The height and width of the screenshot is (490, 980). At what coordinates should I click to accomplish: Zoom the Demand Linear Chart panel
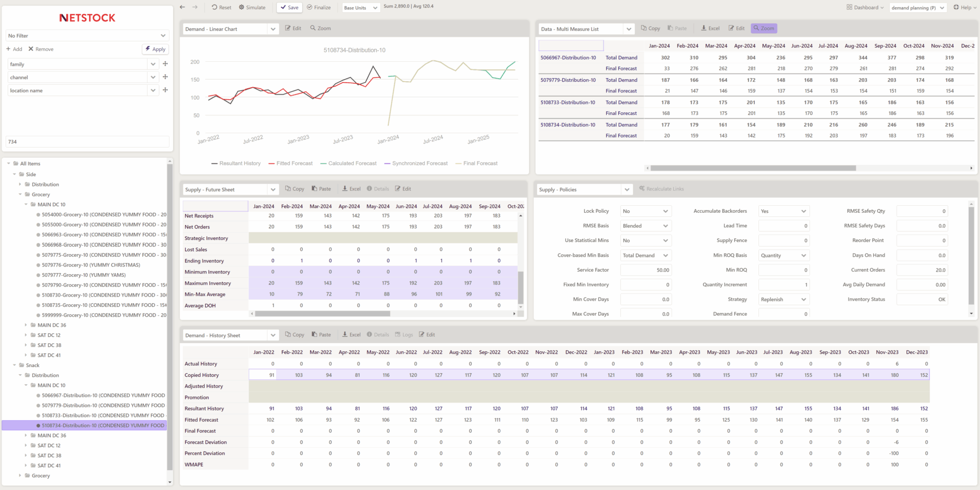321,29
